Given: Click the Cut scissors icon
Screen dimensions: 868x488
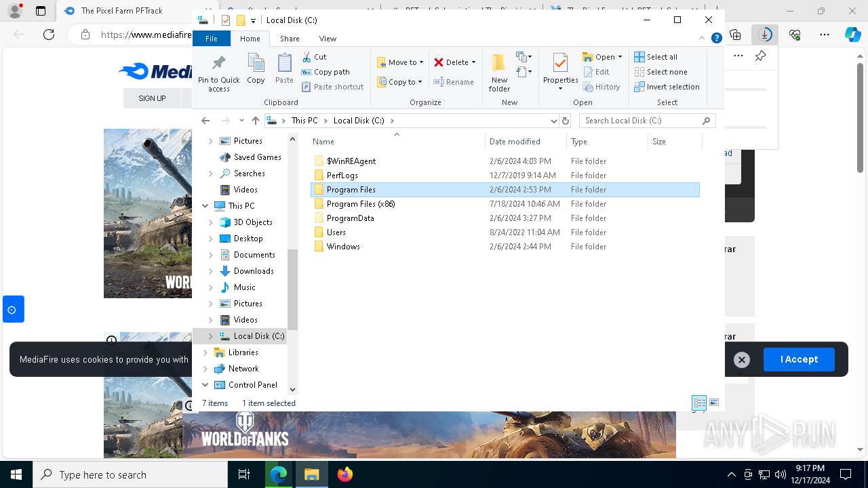Looking at the screenshot, I should tap(307, 57).
